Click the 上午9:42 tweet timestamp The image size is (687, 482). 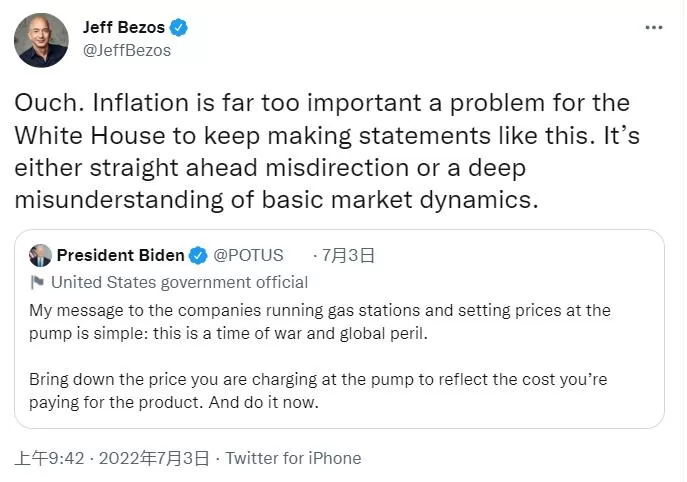click(x=49, y=458)
